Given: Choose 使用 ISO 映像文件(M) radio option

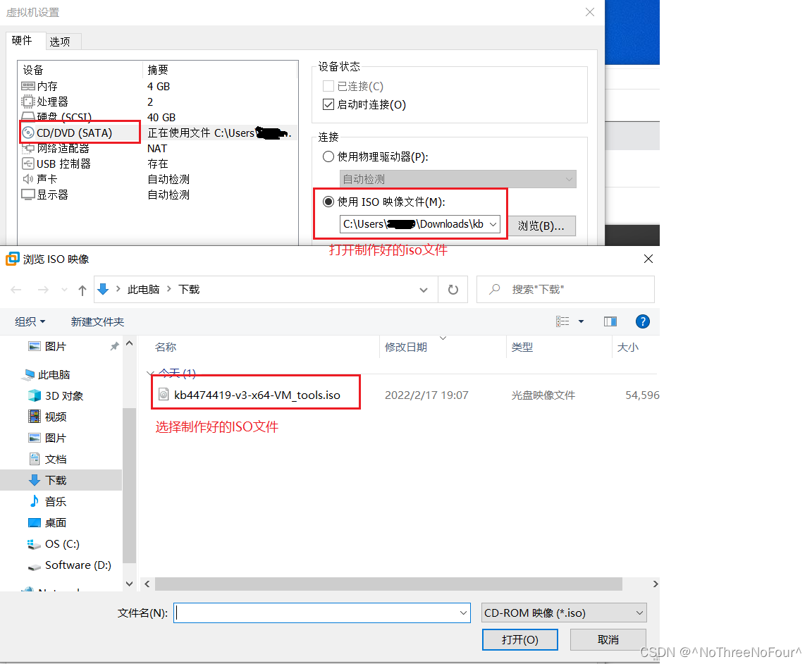Looking at the screenshot, I should tap(328, 202).
